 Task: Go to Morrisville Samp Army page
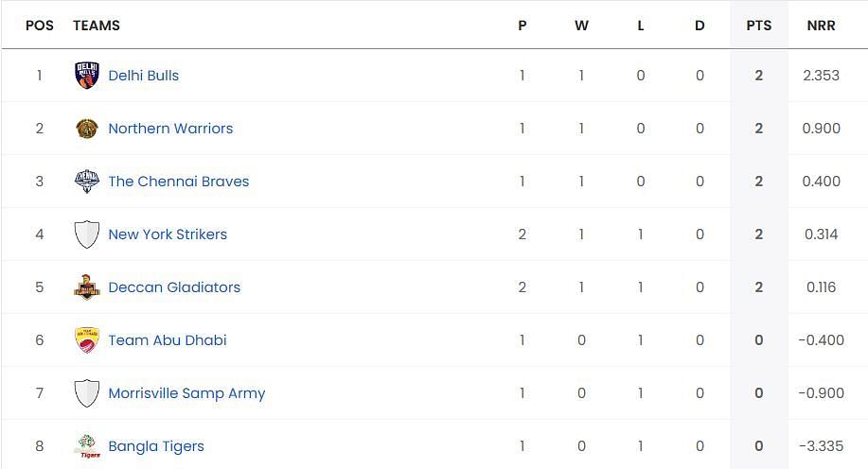pyautogui.click(x=186, y=393)
